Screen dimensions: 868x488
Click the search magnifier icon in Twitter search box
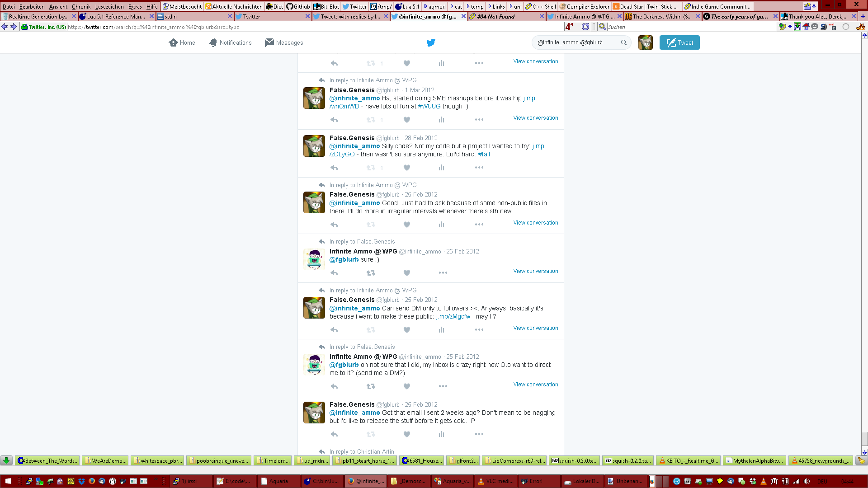coord(624,42)
